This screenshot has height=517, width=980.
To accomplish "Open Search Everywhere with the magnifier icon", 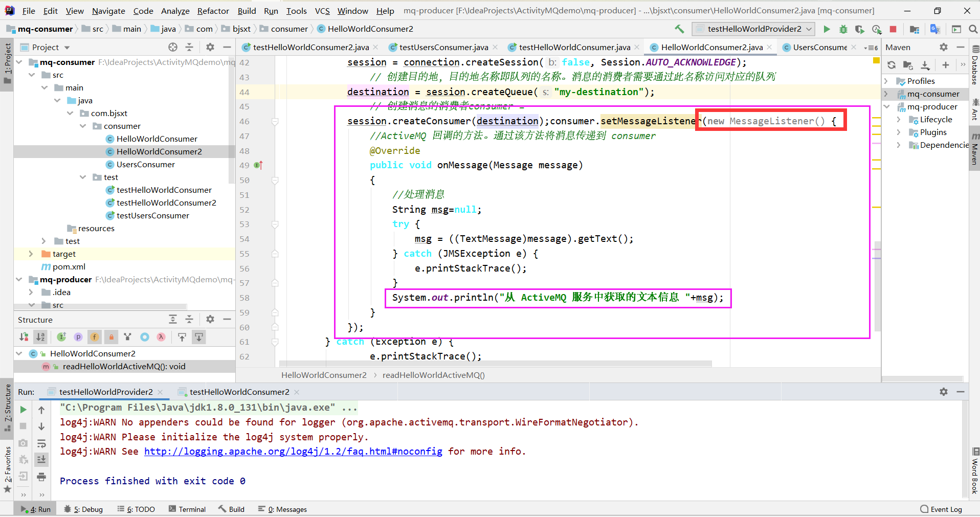I will pos(973,29).
